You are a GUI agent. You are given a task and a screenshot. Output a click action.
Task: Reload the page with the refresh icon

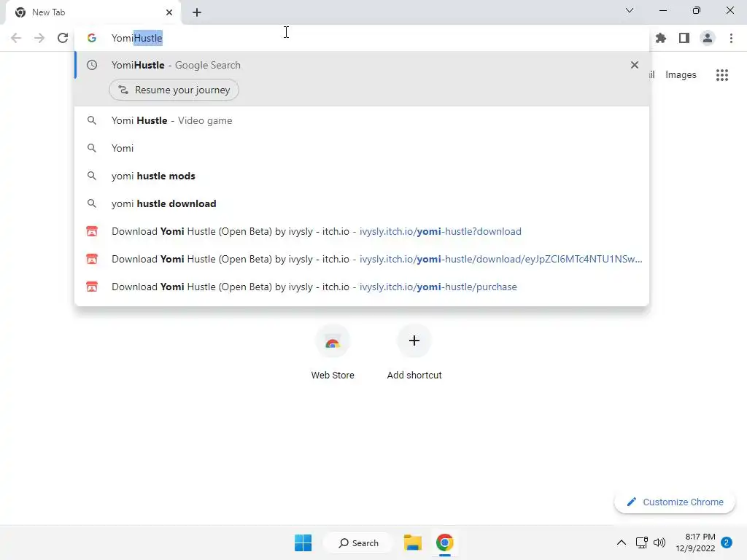pyautogui.click(x=63, y=38)
